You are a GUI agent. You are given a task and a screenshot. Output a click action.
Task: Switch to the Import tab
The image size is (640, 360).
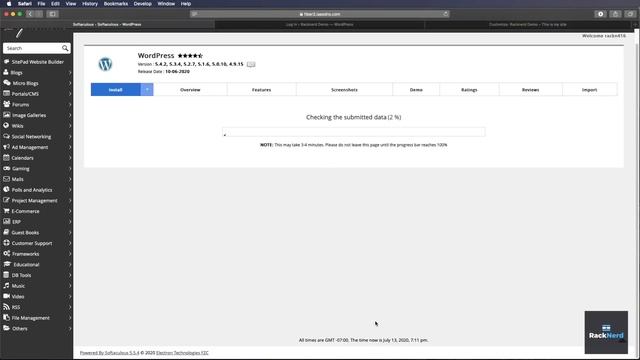pyautogui.click(x=589, y=89)
